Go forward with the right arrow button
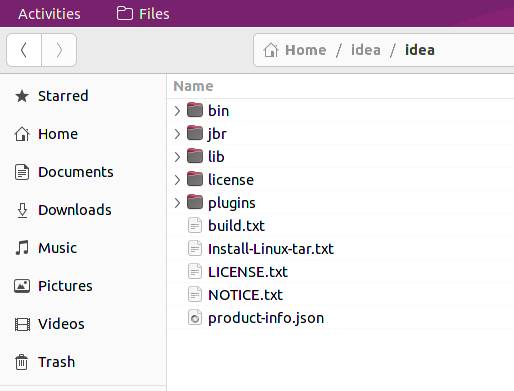514x391 pixels. click(x=59, y=50)
